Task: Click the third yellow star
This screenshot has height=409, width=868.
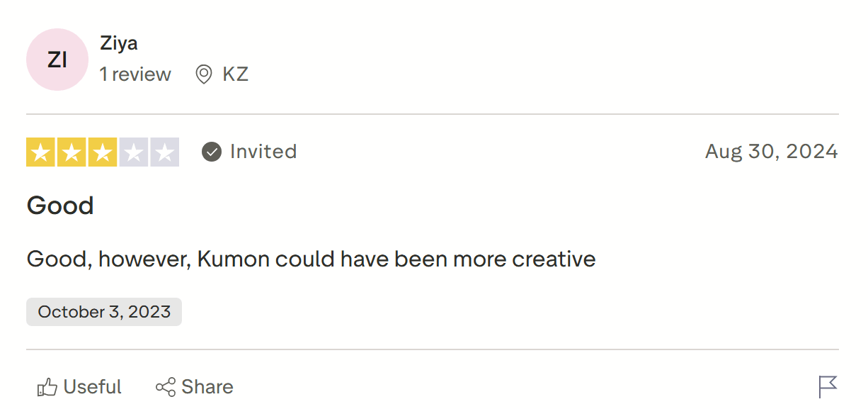Action: point(103,152)
